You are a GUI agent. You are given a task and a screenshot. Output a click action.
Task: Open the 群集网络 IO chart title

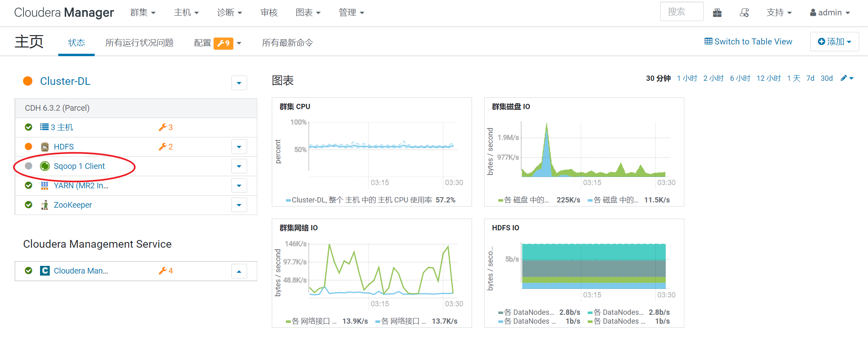coord(299,228)
